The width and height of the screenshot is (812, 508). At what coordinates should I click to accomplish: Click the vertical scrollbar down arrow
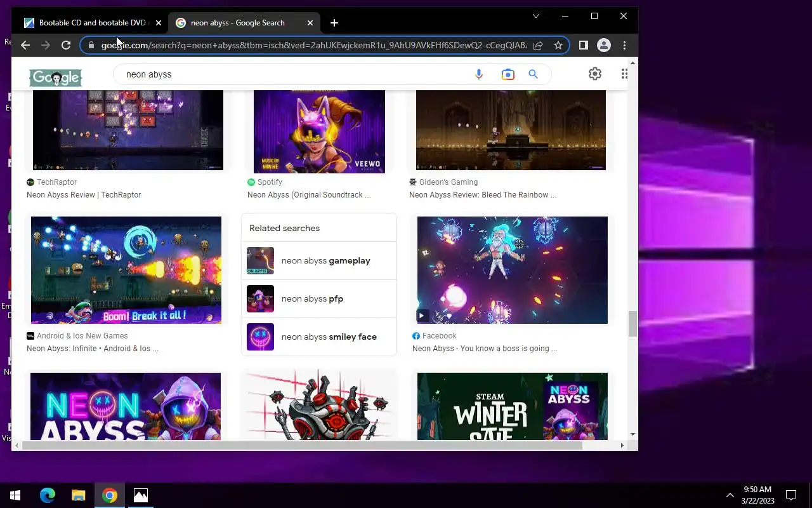(x=632, y=434)
